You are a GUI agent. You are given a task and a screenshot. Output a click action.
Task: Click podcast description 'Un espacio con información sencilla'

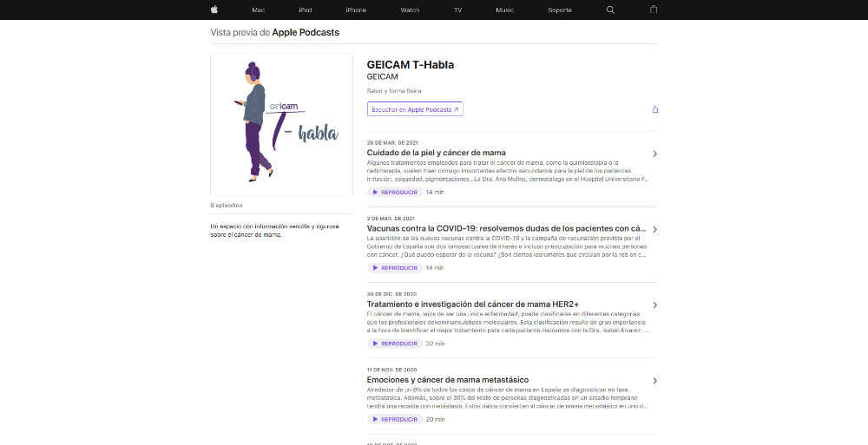[x=274, y=231]
